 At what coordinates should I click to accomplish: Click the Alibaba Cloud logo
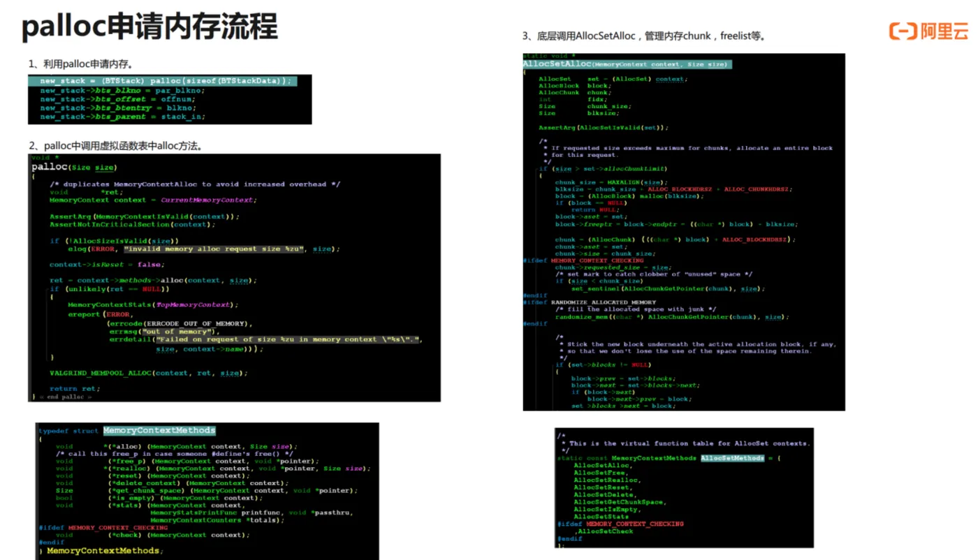928,31
